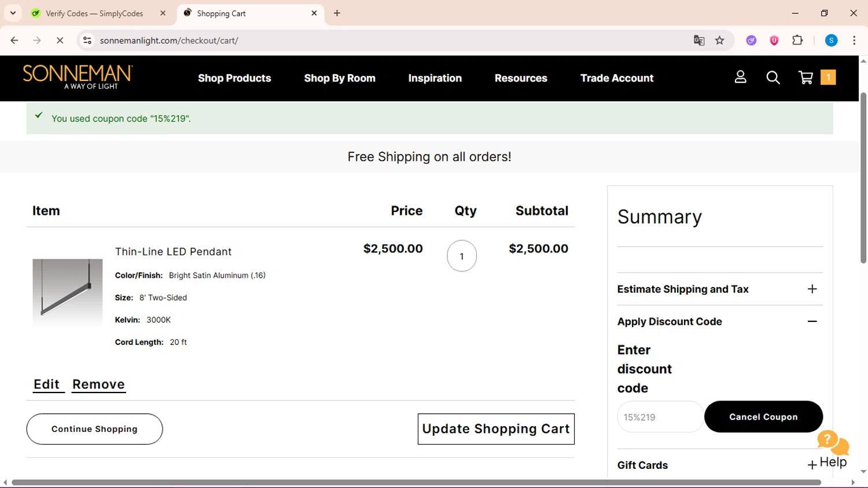The height and width of the screenshot is (488, 868).
Task: Open the Inspiration menu
Action: coord(435,78)
